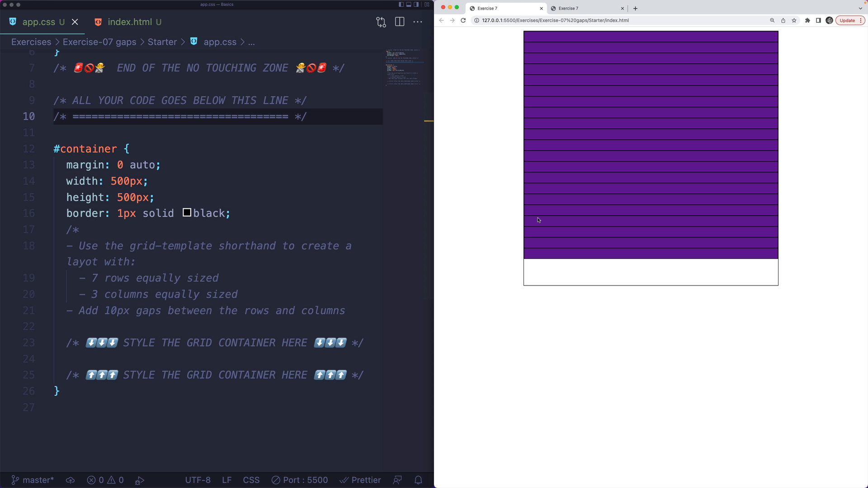Select the Exercise-07 gaps breadcrumb

[99, 42]
